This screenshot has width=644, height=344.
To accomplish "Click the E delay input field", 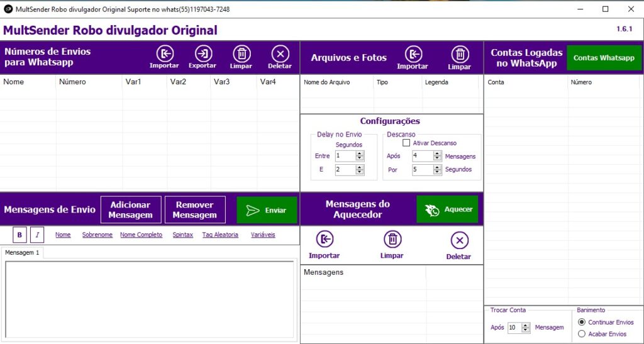I will point(345,170).
